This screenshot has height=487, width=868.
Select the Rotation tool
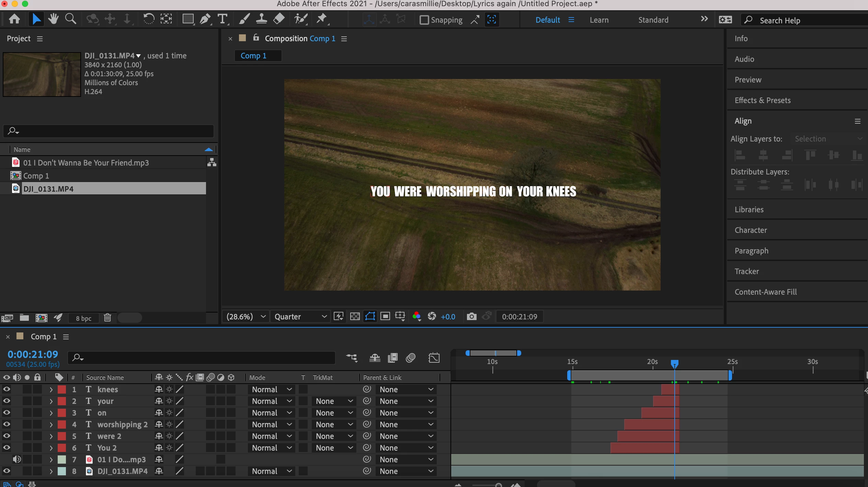[x=148, y=19]
